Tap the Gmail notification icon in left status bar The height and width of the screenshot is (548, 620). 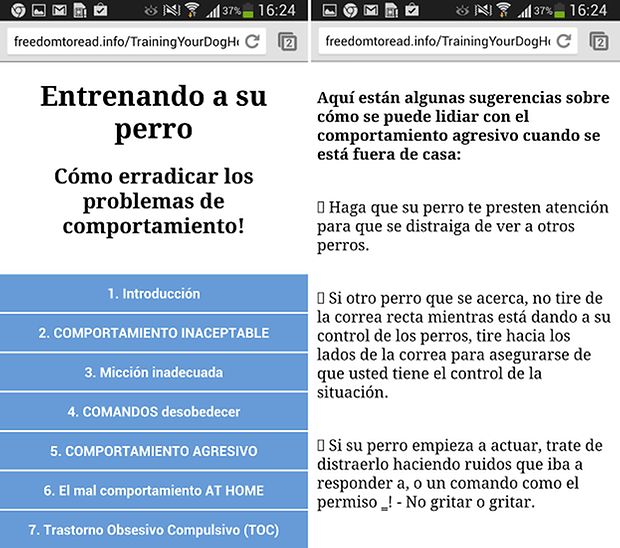click(59, 10)
